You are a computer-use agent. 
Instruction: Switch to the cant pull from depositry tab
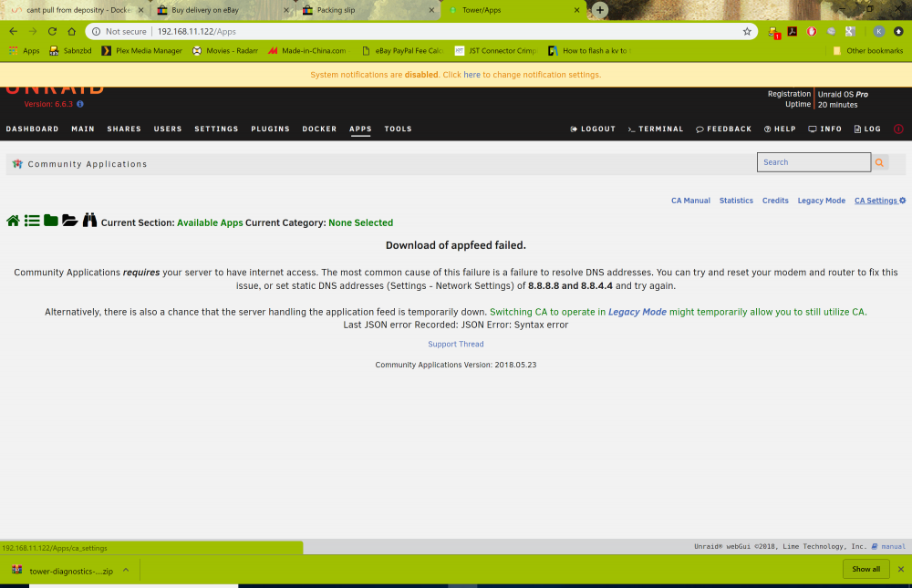pos(77,10)
